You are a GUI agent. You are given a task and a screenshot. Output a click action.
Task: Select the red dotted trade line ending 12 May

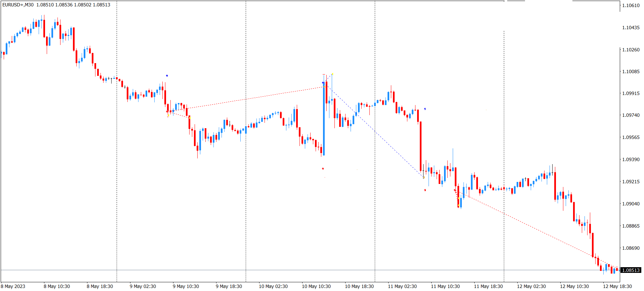538,230
